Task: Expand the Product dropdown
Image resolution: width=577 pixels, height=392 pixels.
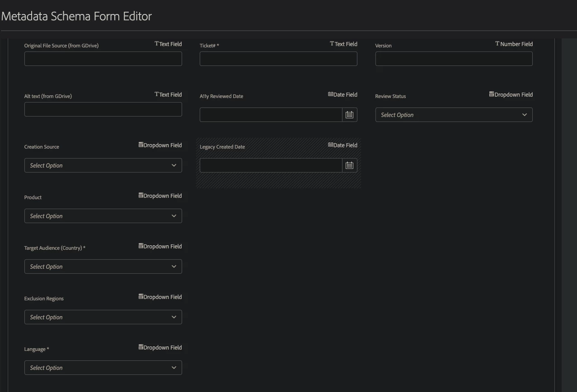Action: 103,216
